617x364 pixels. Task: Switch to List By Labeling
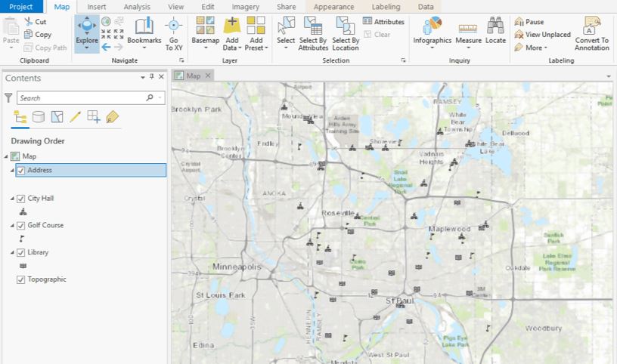tap(112, 117)
